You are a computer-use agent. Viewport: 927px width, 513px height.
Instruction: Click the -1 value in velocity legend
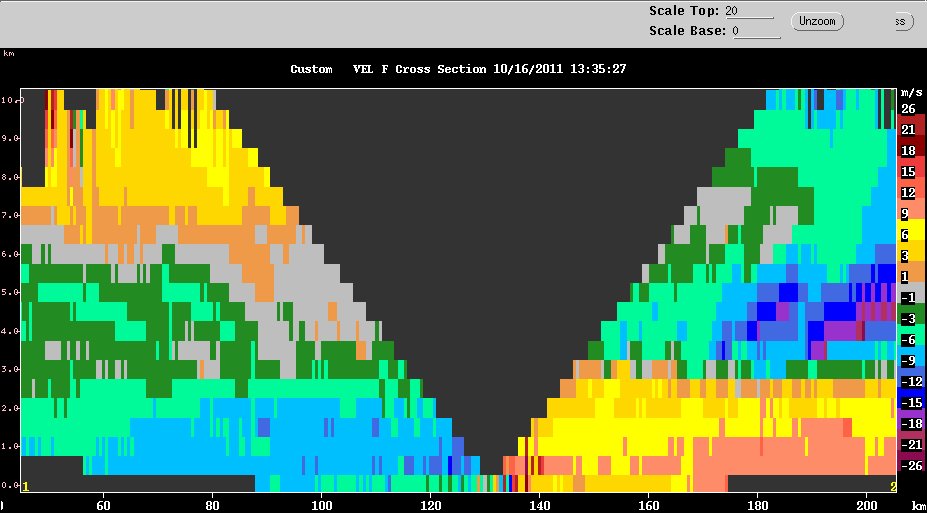908,298
